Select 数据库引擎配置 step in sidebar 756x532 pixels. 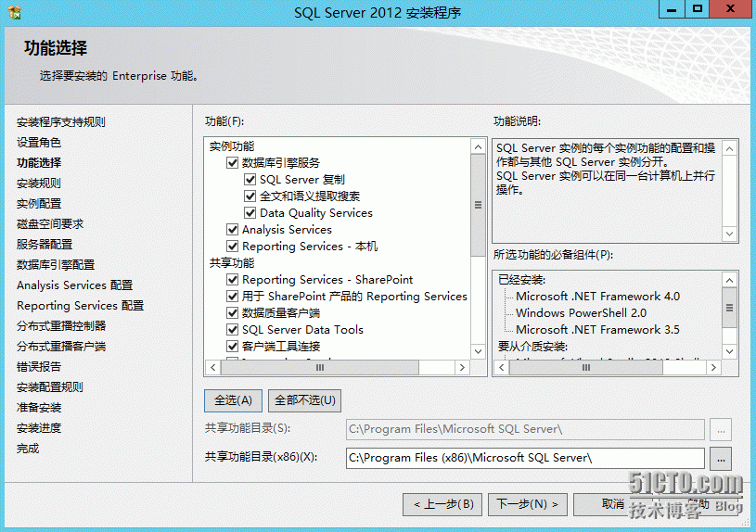(56, 265)
